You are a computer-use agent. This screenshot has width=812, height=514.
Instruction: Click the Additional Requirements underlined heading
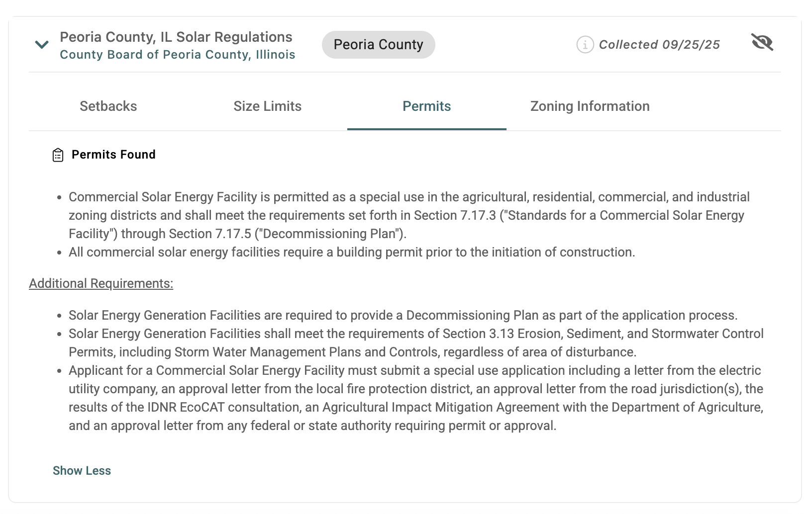point(101,283)
